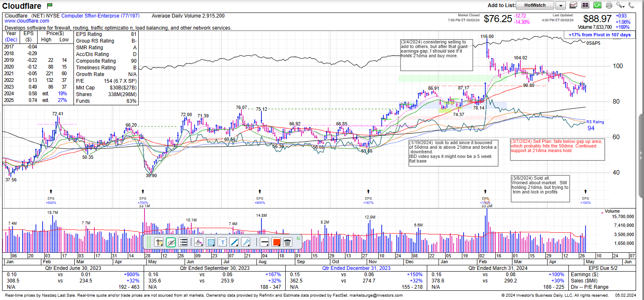Click the Qtr Ended June 30, 2023 header
Viewport: 644px width, 300px height.
[73, 268]
